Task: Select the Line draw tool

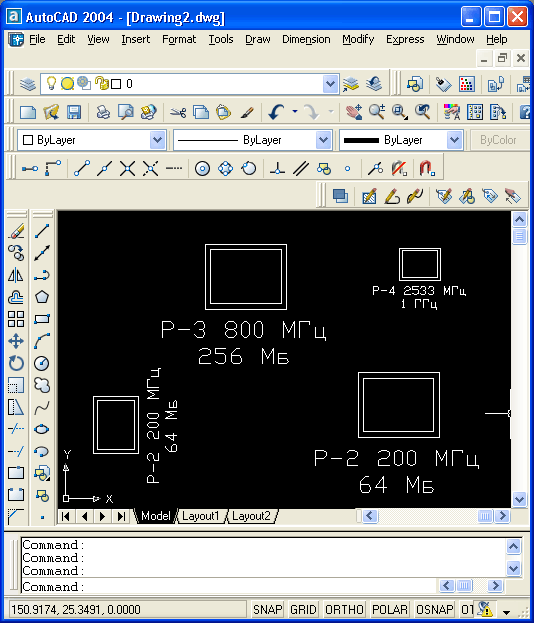Action: click(42, 231)
